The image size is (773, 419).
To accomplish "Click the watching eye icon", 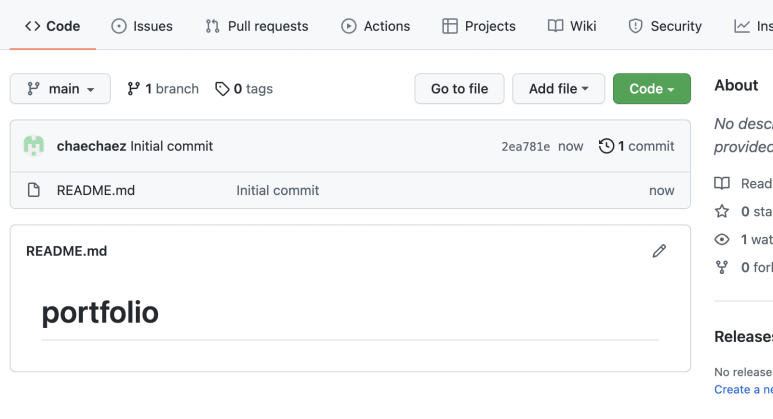I will click(x=722, y=240).
